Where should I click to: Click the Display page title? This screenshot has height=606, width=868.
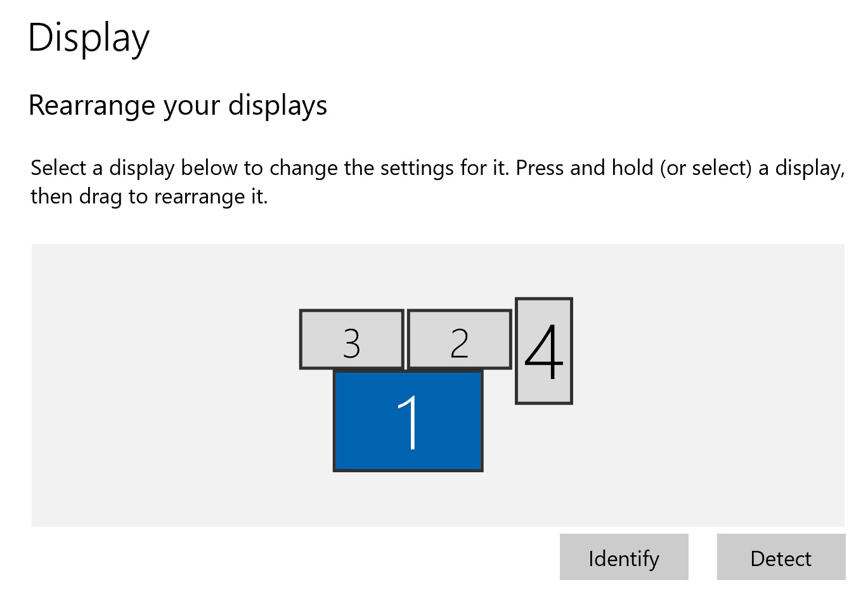(89, 38)
